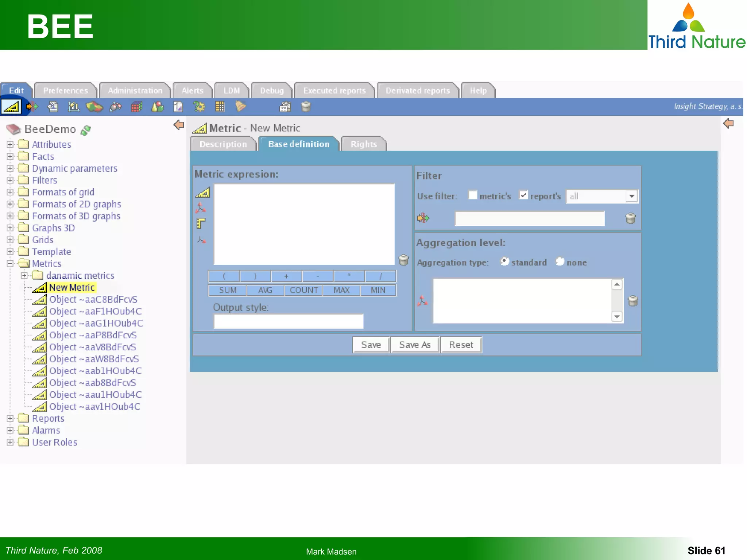
Task: Click the Save As button
Action: [x=415, y=345]
